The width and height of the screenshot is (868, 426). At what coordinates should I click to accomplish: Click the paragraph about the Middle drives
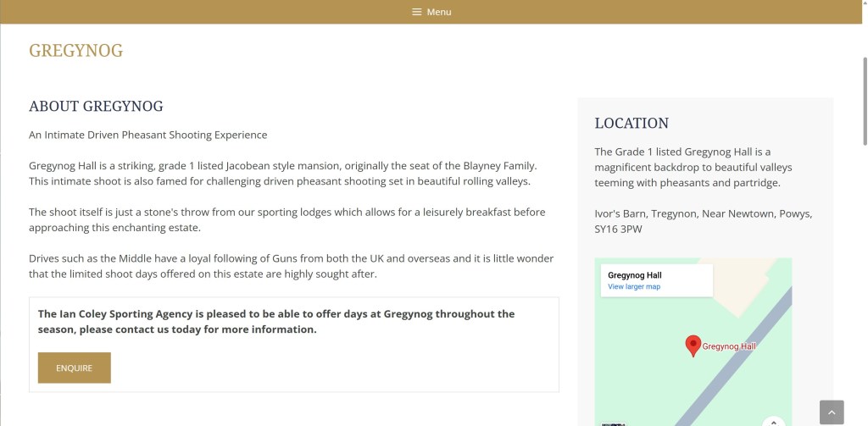click(x=291, y=266)
